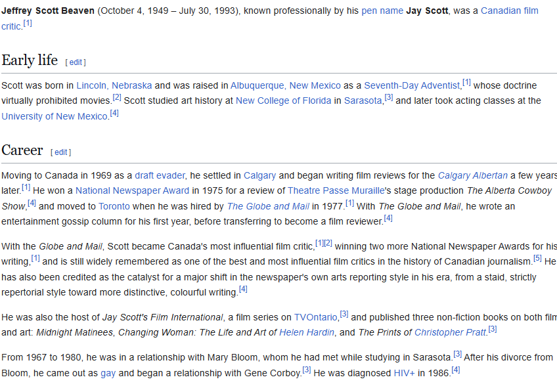The image size is (557, 392).
Task: Click edit link beside Career heading
Action: pos(60,152)
